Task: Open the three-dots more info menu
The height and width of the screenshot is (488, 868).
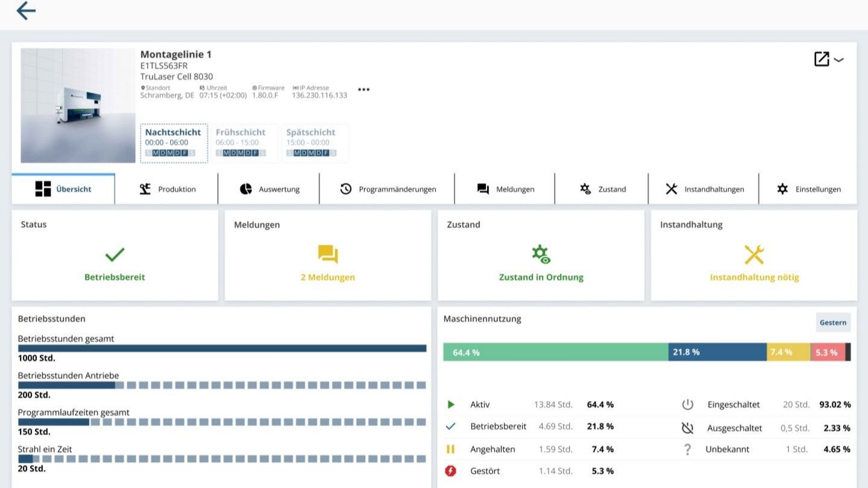Action: coord(363,90)
